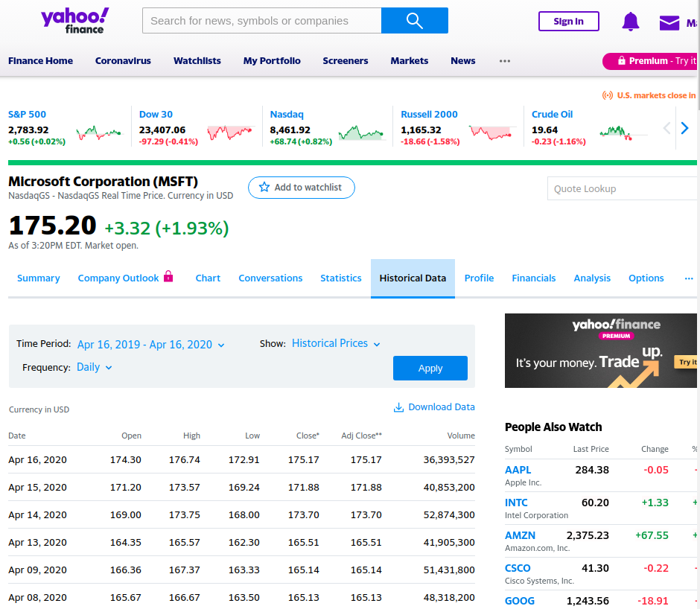Open the Crude Oil link

[x=553, y=115]
